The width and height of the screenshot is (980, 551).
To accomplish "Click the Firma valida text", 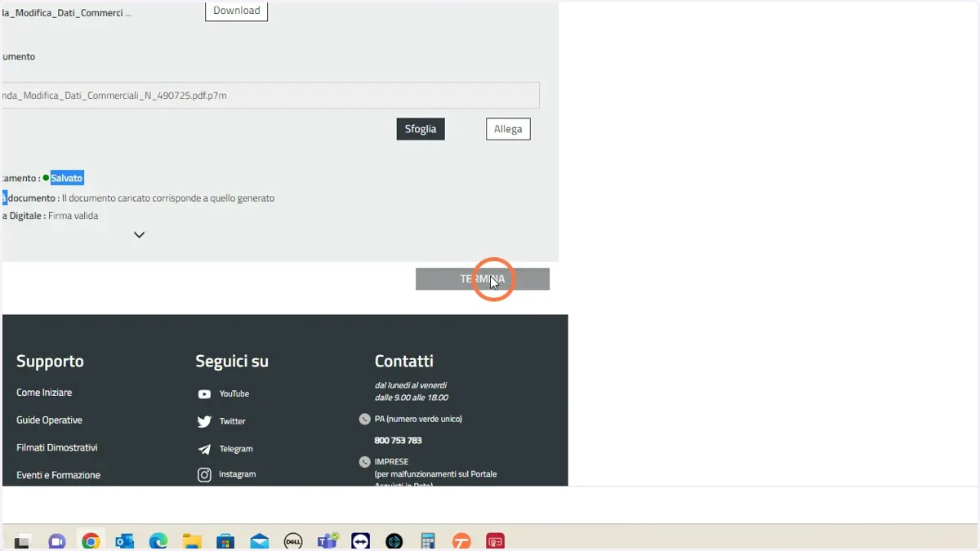I will pyautogui.click(x=73, y=216).
